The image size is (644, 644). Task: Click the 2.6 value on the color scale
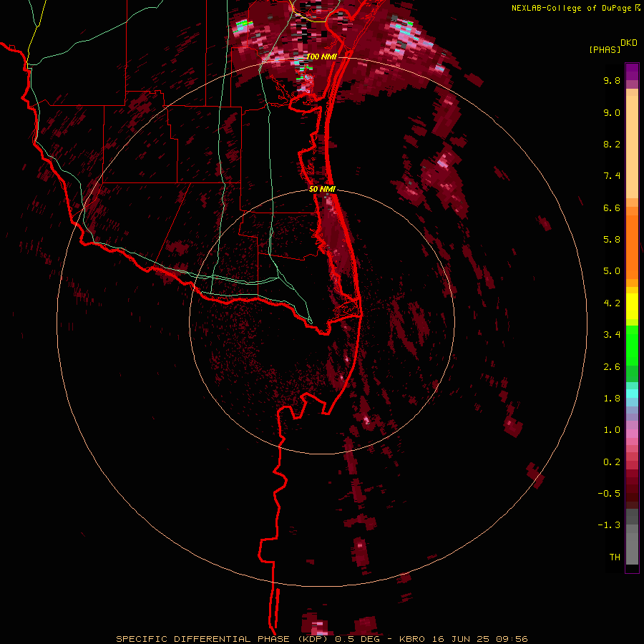[x=612, y=367]
